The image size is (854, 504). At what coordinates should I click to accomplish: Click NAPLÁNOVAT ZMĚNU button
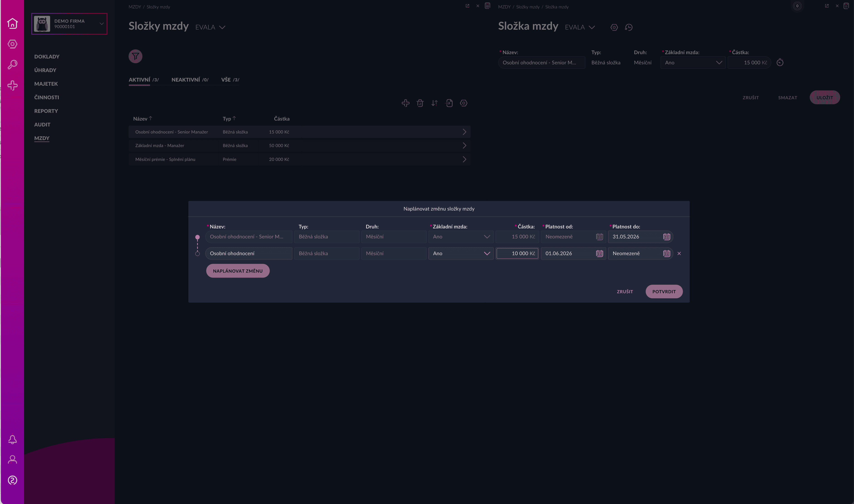[238, 271]
